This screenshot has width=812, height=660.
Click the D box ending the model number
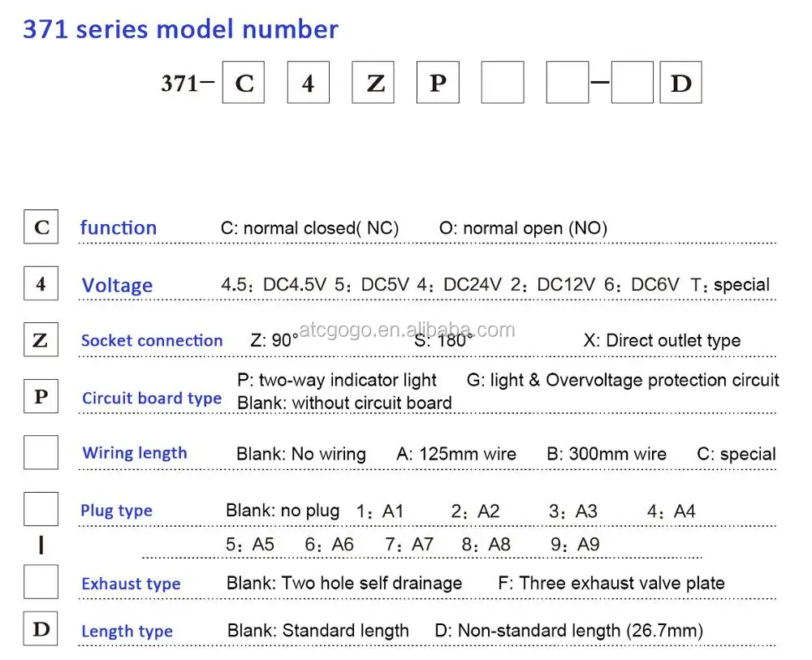pos(680,84)
